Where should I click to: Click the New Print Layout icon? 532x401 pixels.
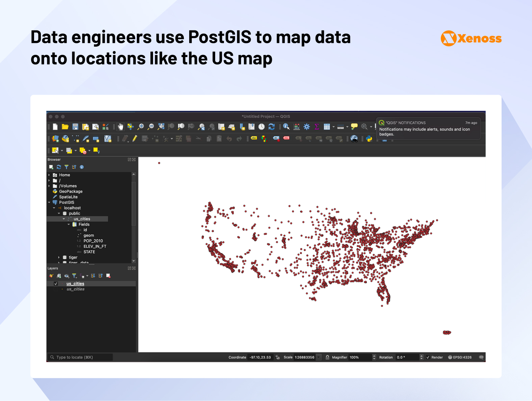(x=85, y=127)
